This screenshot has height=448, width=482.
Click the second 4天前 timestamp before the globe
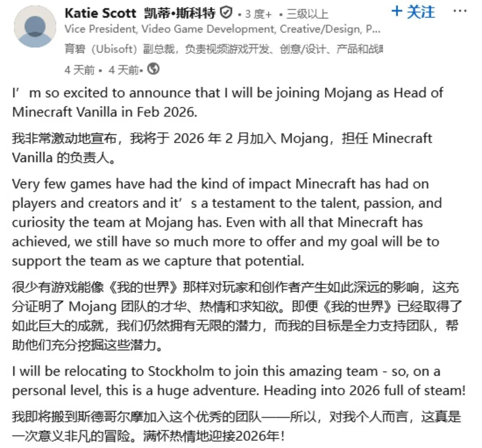124,70
